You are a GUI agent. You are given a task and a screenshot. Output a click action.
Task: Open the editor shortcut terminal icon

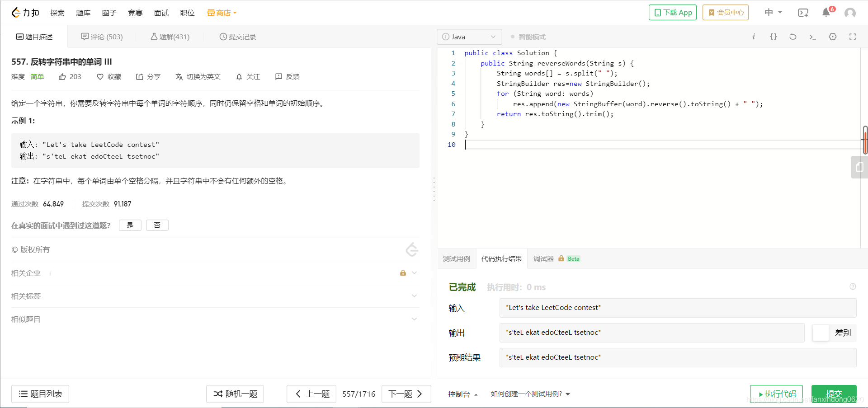point(813,37)
